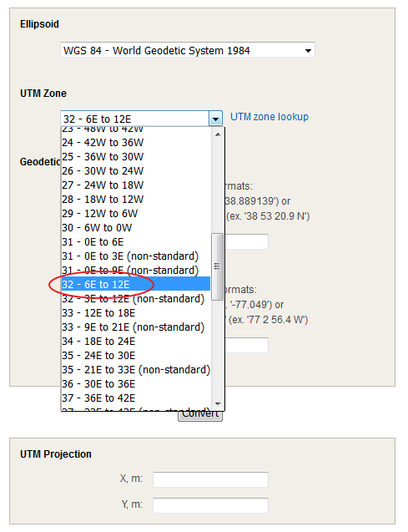Select 30 - 6W to 0W zone
The height and width of the screenshot is (532, 408).
click(136, 228)
